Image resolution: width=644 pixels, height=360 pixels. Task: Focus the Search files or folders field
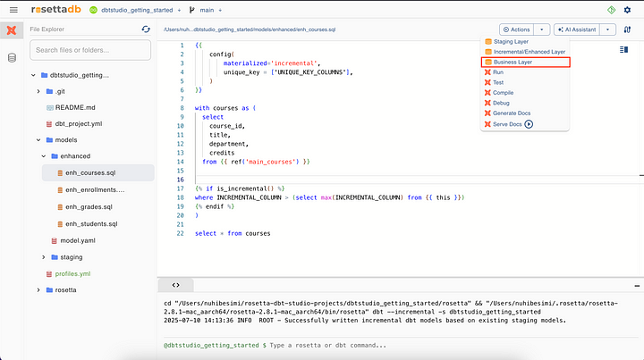pyautogui.click(x=90, y=50)
